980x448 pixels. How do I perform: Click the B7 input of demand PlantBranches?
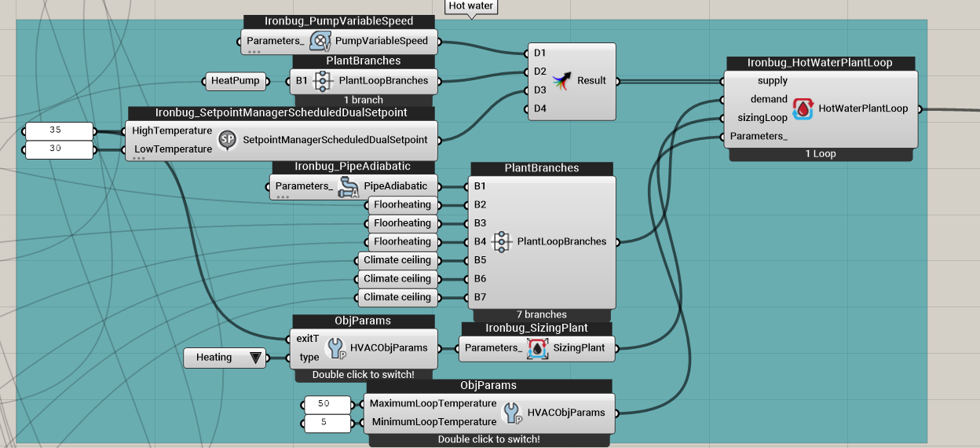[x=480, y=297]
